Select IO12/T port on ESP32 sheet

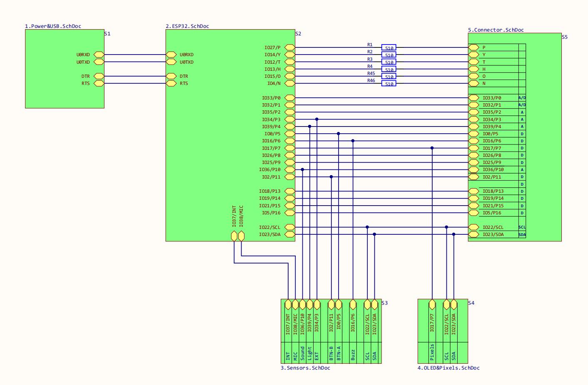click(289, 62)
